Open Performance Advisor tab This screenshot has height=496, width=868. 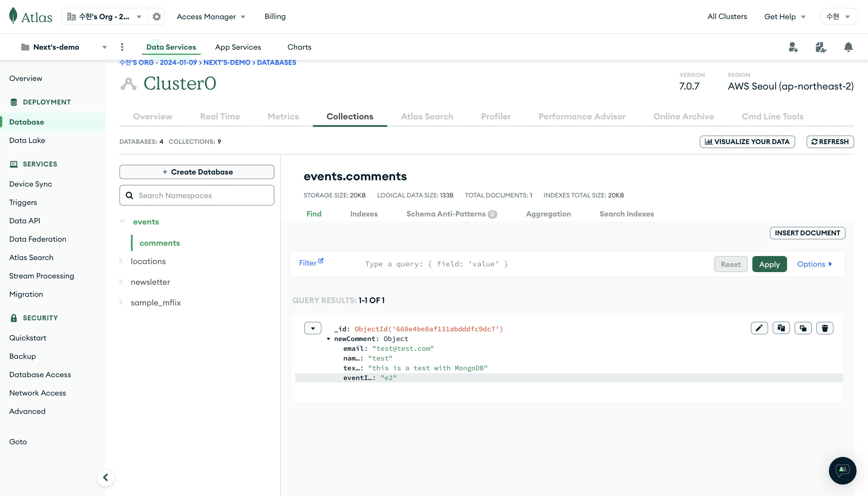point(582,117)
